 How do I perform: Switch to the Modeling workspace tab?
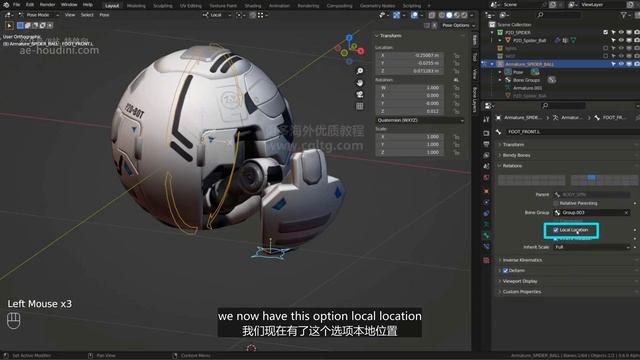tap(136, 6)
